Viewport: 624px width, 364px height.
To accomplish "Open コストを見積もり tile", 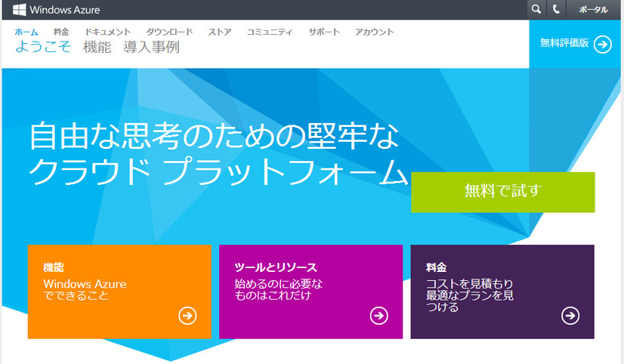I will click(502, 292).
